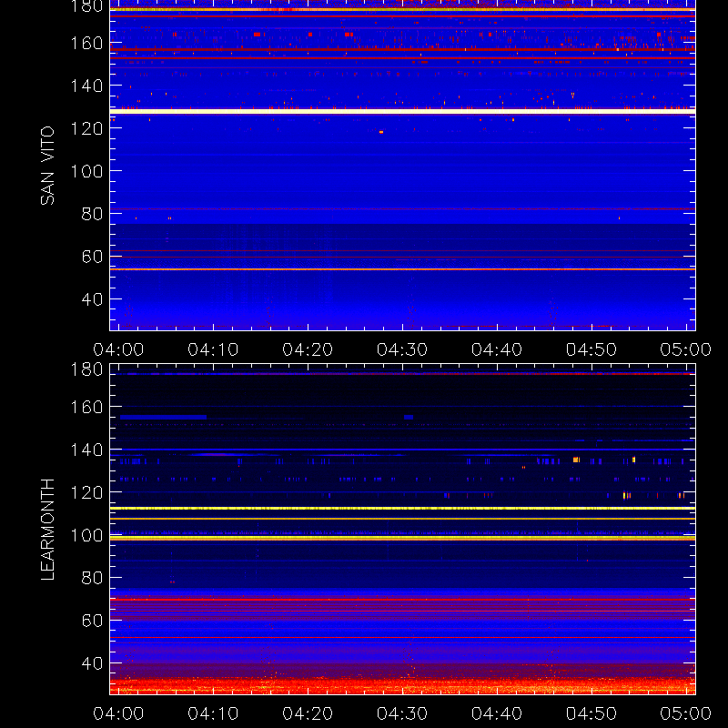Select the 40 tick label on San Vito axis

(92, 299)
